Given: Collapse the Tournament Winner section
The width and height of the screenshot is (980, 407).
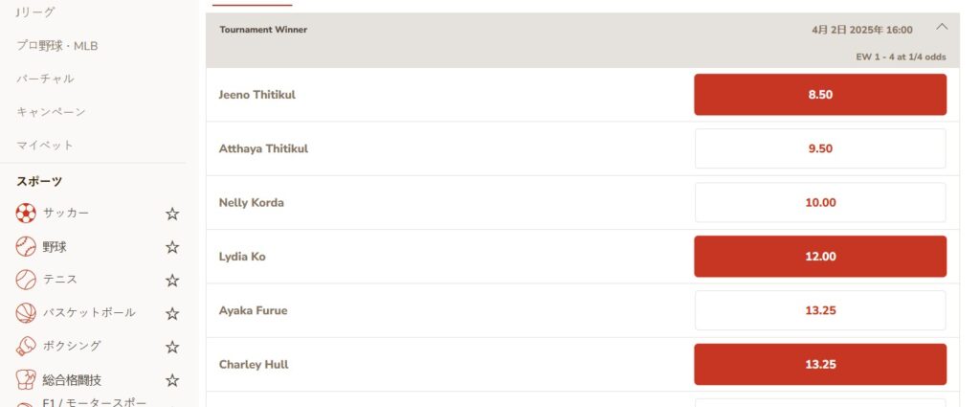Looking at the screenshot, I should click(942, 29).
